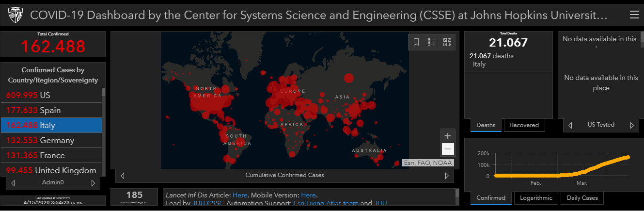The image size is (644, 212).
Task: Open the Lancet article 'Here' link
Action: point(240,195)
